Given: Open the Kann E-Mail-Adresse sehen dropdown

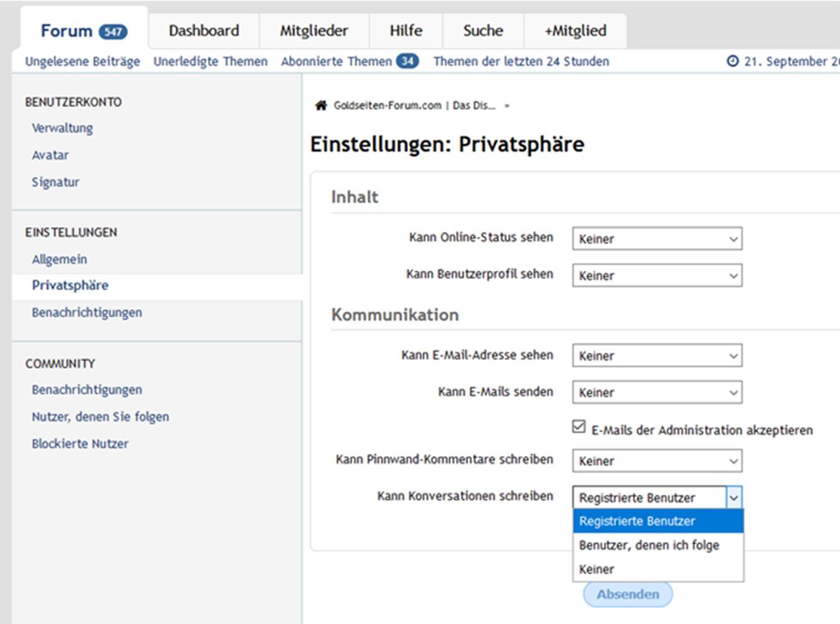Looking at the screenshot, I should point(657,356).
